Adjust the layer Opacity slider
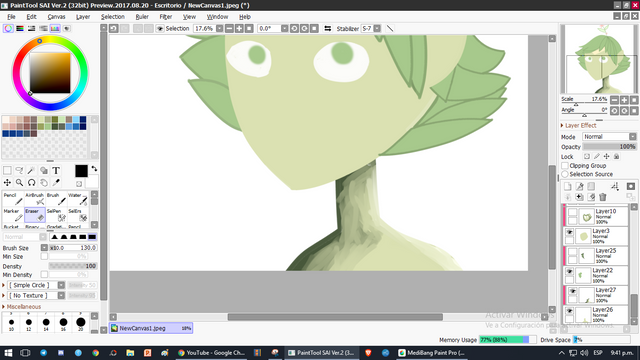 point(609,147)
